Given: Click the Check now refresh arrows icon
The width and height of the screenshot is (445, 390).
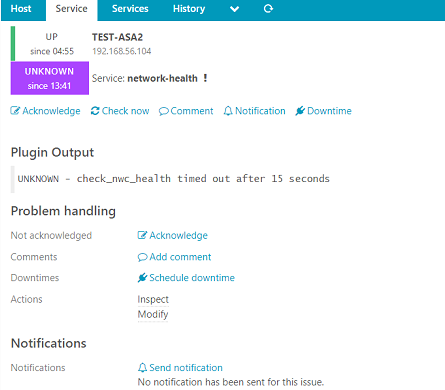Looking at the screenshot, I should click(95, 111).
